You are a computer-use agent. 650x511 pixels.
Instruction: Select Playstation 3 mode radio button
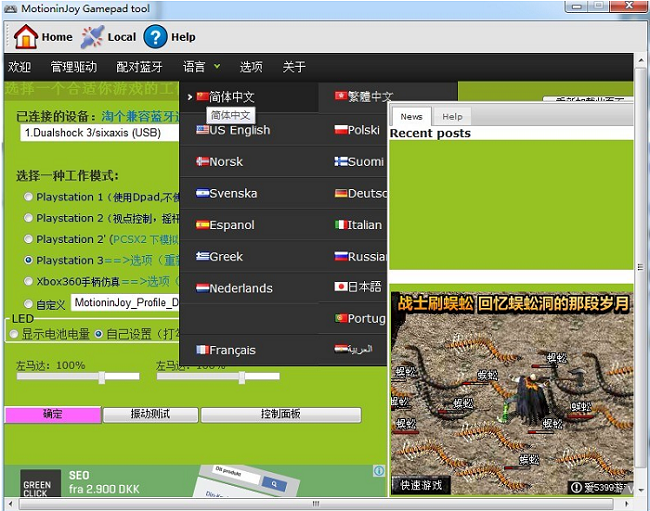(28, 260)
